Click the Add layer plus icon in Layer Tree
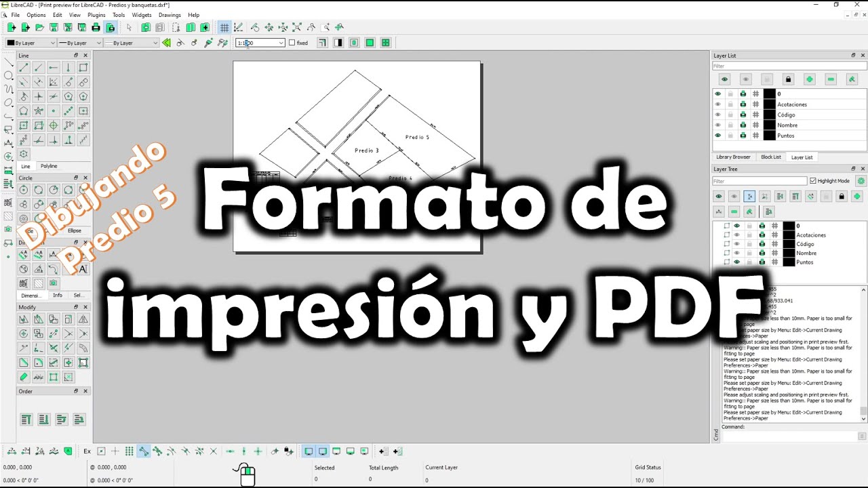The width and height of the screenshot is (868, 488). point(857,197)
